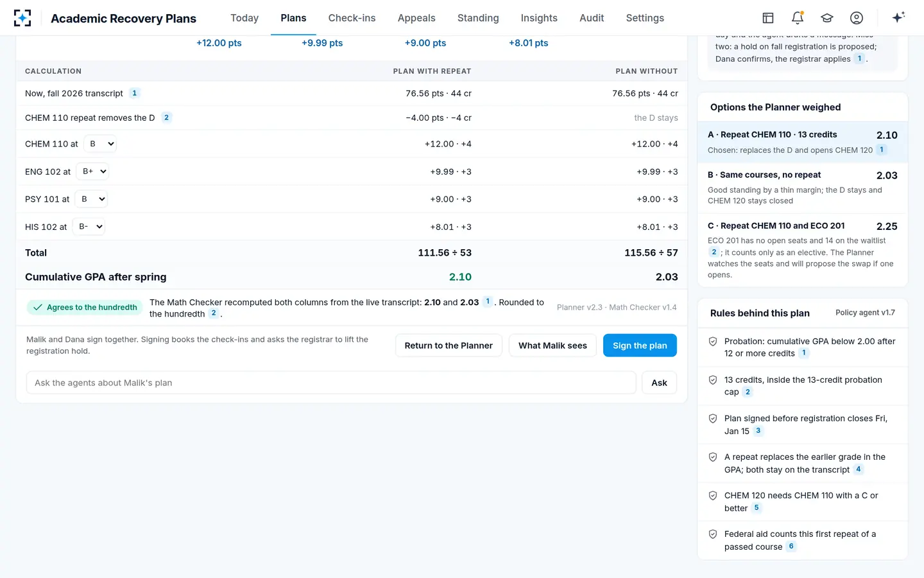Viewport: 924px width, 578px height.
Task: Open the notifications bell
Action: [798, 18]
